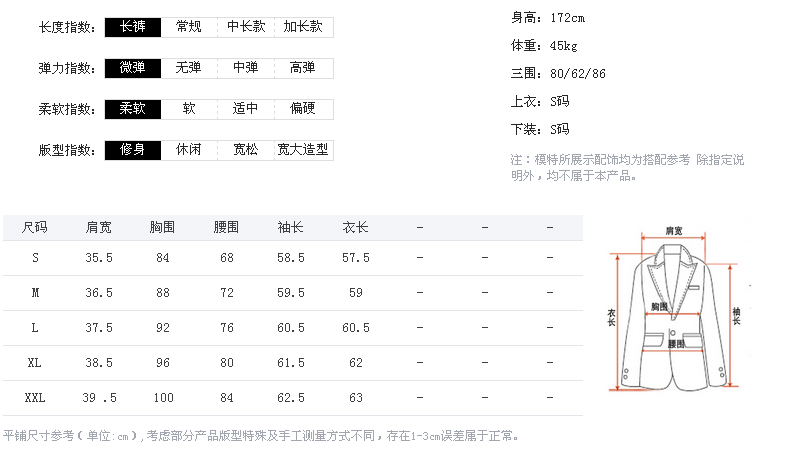Click the 衣长 column header
Screen dimensions: 790x457
[x=355, y=227]
